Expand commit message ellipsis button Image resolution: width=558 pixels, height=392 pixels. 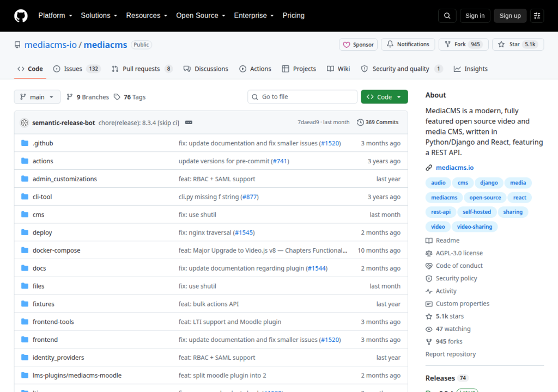(x=189, y=122)
